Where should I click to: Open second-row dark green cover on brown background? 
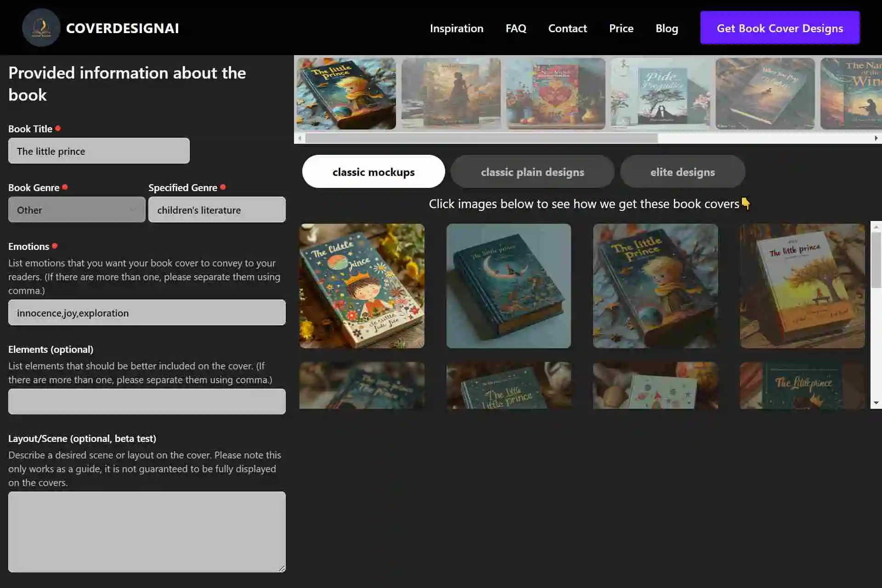coord(509,385)
